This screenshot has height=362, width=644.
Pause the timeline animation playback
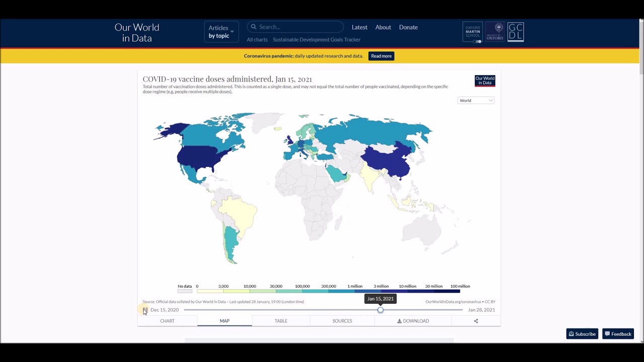point(145,310)
